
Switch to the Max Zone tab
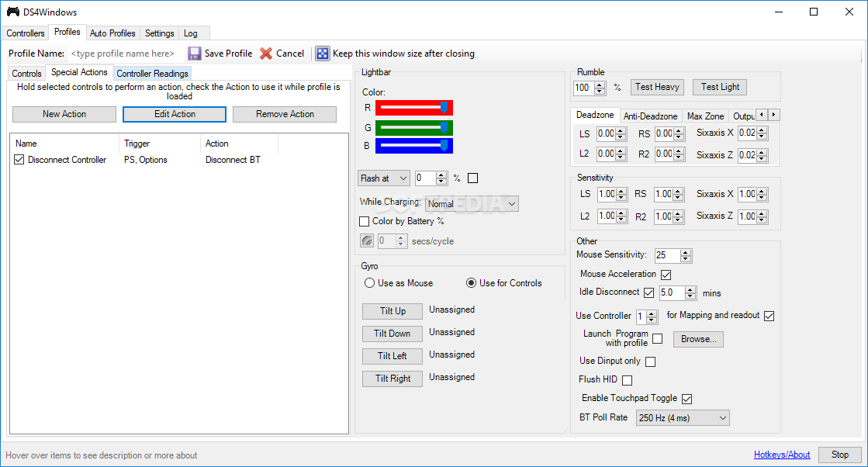tap(705, 116)
